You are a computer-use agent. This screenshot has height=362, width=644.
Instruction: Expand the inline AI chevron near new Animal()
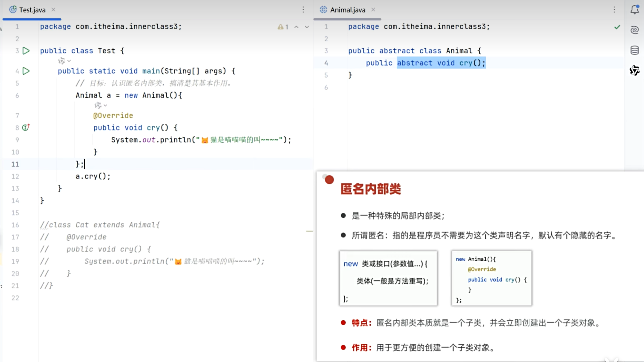(x=105, y=105)
